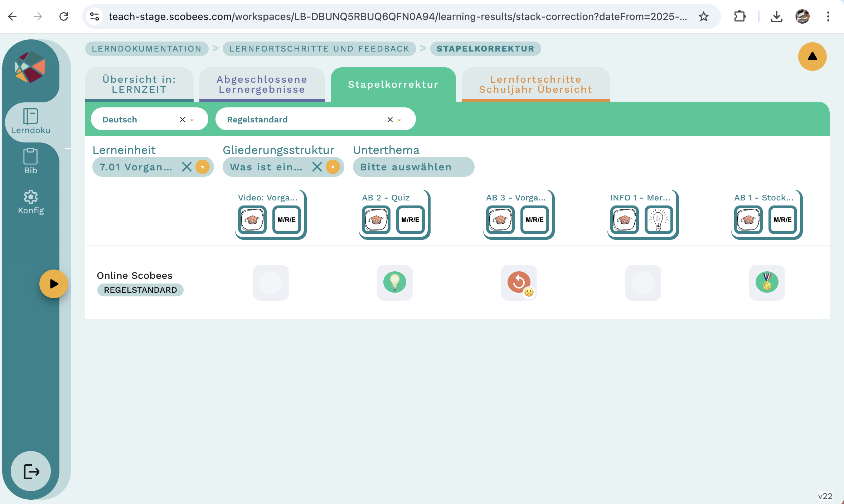Switch to Übersicht in: LERNZEIT tab
The image size is (844, 504).
(x=139, y=84)
